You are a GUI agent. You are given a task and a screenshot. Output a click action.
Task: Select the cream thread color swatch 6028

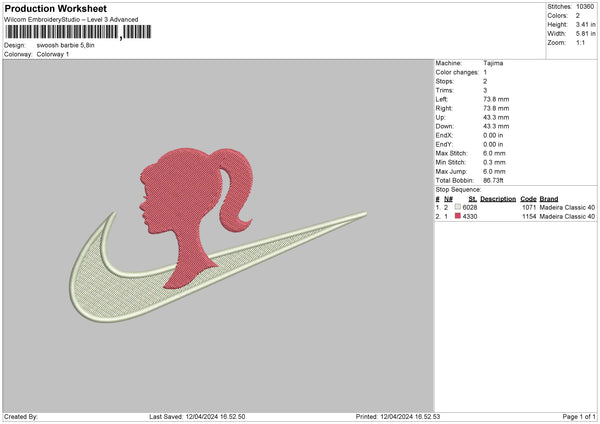click(x=458, y=207)
